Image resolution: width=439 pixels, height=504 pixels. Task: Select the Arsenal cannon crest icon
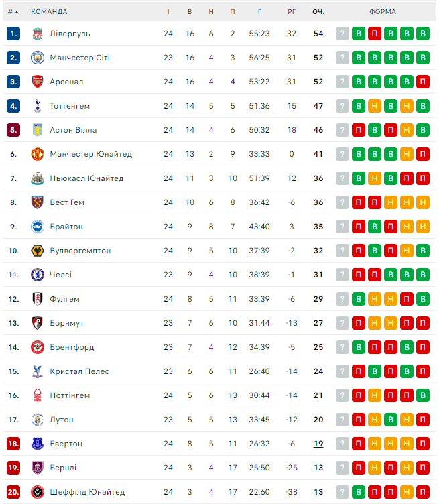click(37, 82)
